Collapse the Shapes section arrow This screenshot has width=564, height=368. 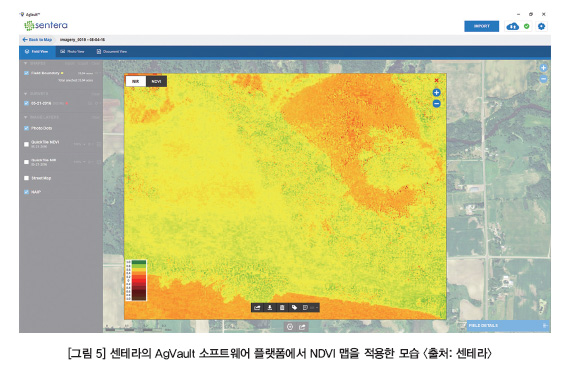(x=26, y=64)
